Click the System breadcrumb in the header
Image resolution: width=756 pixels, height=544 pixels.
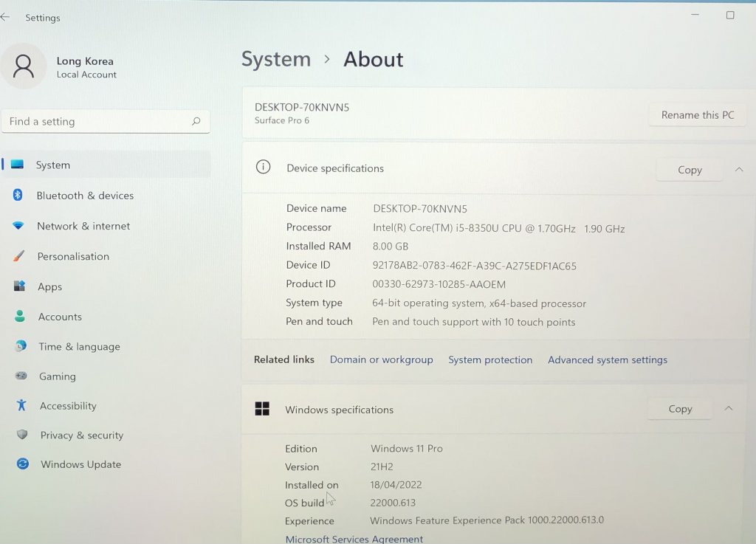pyautogui.click(x=276, y=59)
